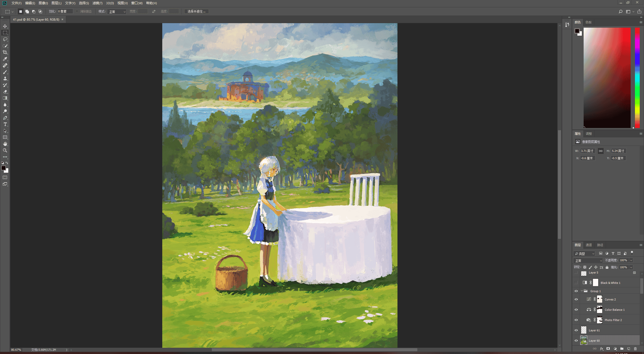
Task: Toggle visibility of Curves 2 layer
Action: point(576,299)
